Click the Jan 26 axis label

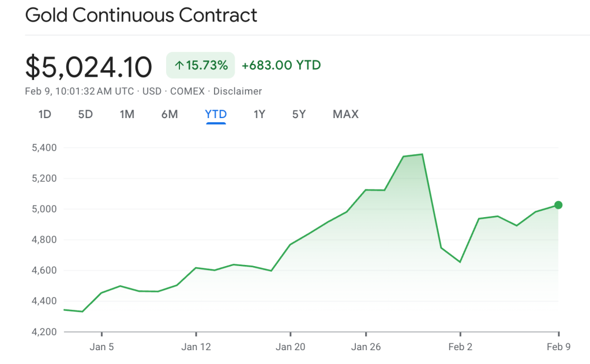(366, 347)
